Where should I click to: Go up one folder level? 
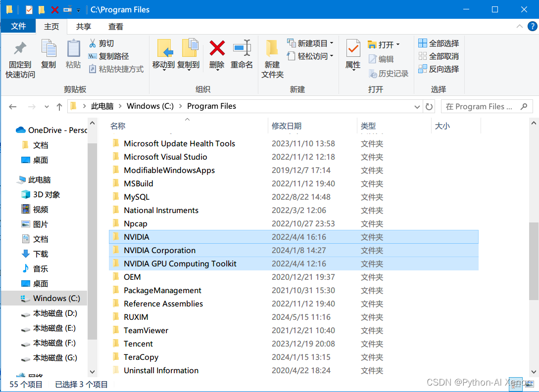tap(59, 107)
